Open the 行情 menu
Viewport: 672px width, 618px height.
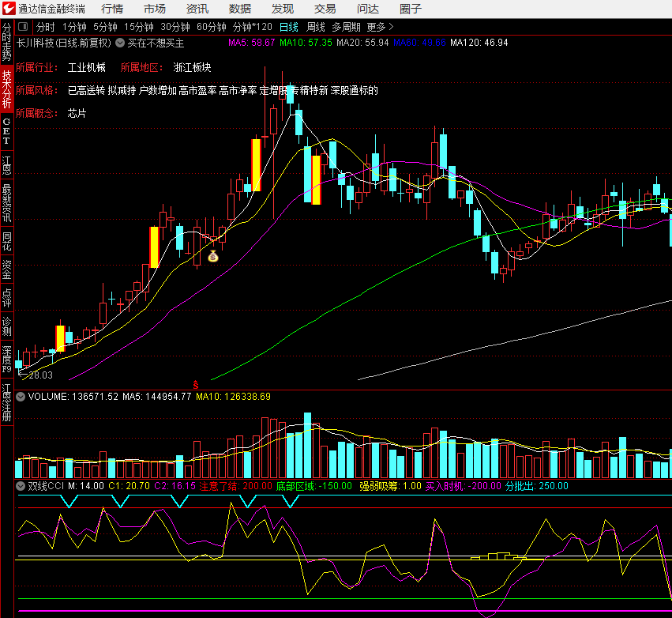[x=112, y=9]
